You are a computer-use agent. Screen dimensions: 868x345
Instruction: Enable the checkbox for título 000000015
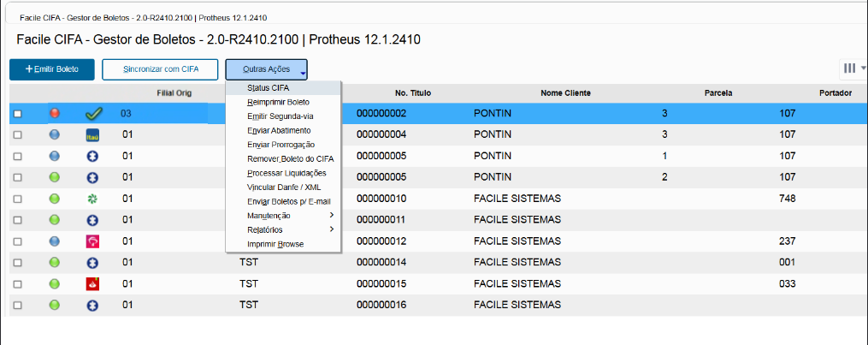pyautogui.click(x=18, y=284)
